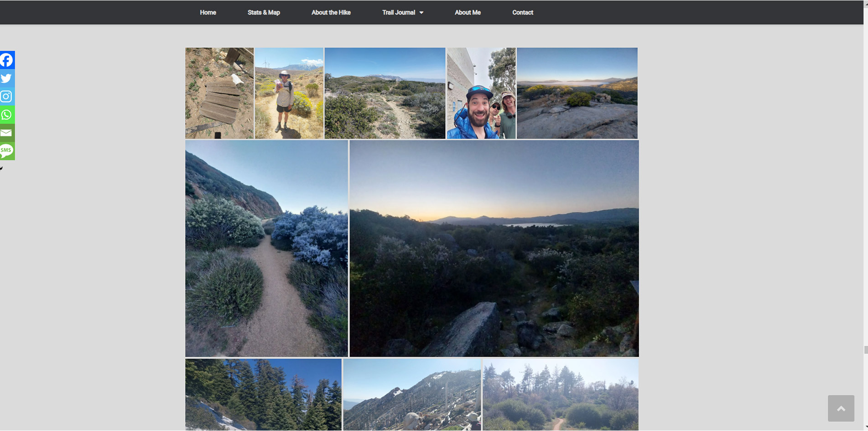Click the Email share icon
The width and height of the screenshot is (868, 431).
pyautogui.click(x=7, y=133)
